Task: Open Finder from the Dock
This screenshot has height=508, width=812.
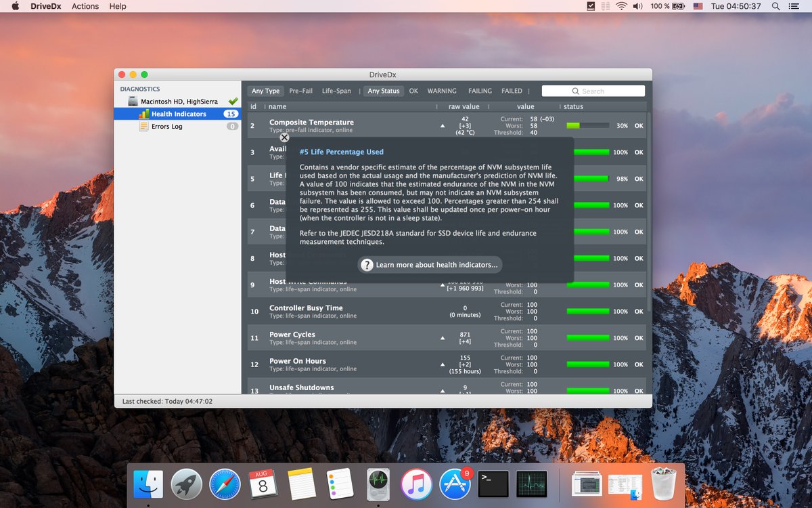Action: pyautogui.click(x=148, y=484)
